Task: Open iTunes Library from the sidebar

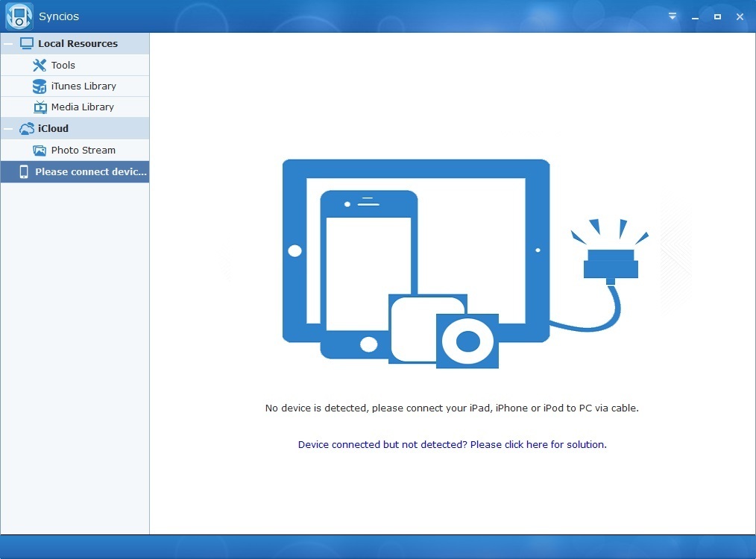Action: (84, 86)
